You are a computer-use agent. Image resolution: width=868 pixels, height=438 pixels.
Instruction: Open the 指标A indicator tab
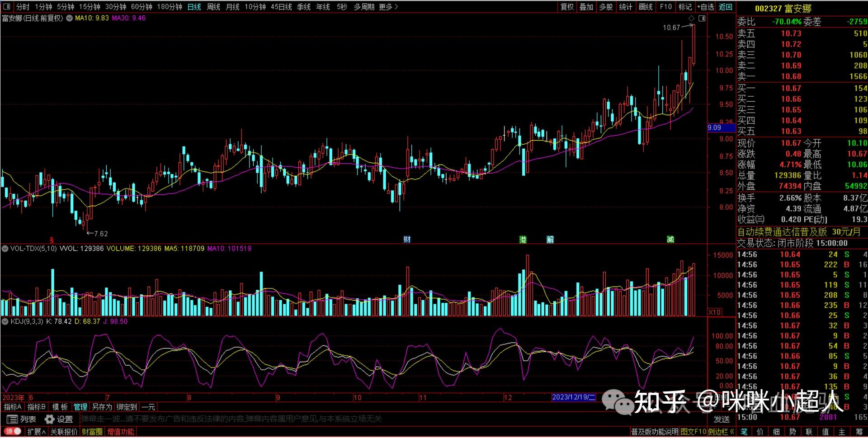coord(13,407)
